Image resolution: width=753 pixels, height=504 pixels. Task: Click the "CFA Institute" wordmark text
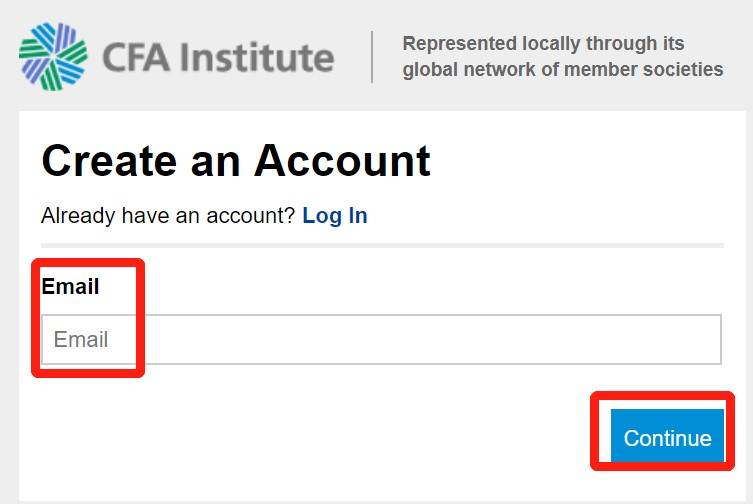[218, 57]
